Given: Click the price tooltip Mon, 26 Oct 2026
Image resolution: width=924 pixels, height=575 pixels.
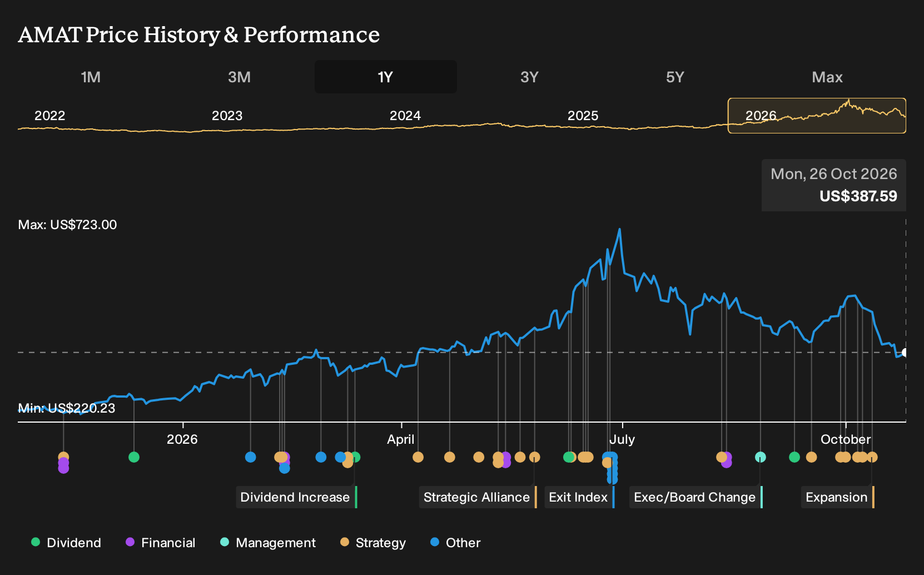Looking at the screenshot, I should [x=834, y=185].
